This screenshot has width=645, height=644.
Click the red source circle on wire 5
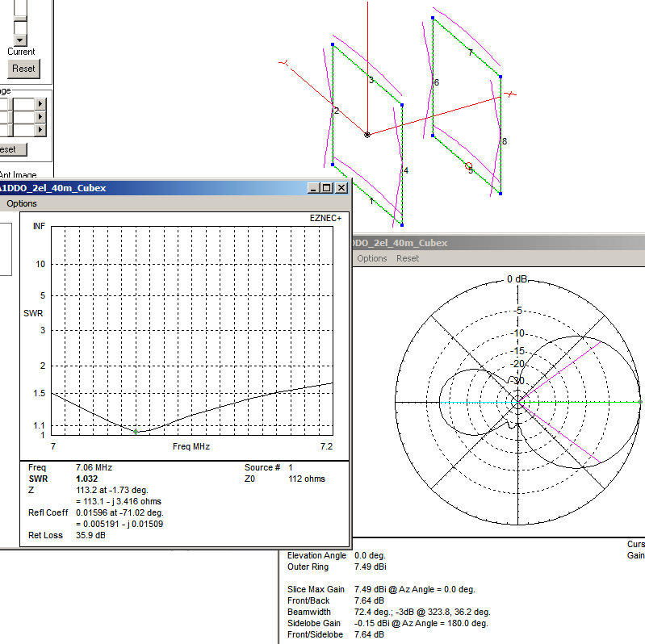click(468, 166)
